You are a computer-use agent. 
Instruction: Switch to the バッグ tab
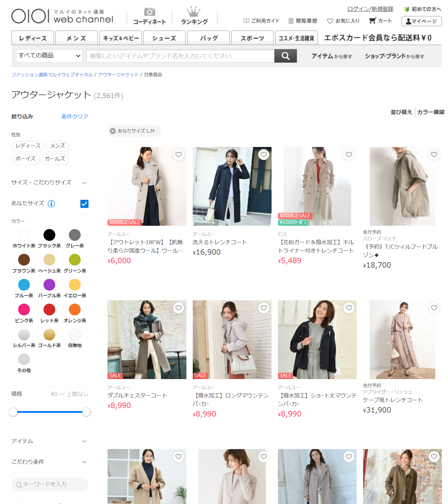[x=208, y=38]
